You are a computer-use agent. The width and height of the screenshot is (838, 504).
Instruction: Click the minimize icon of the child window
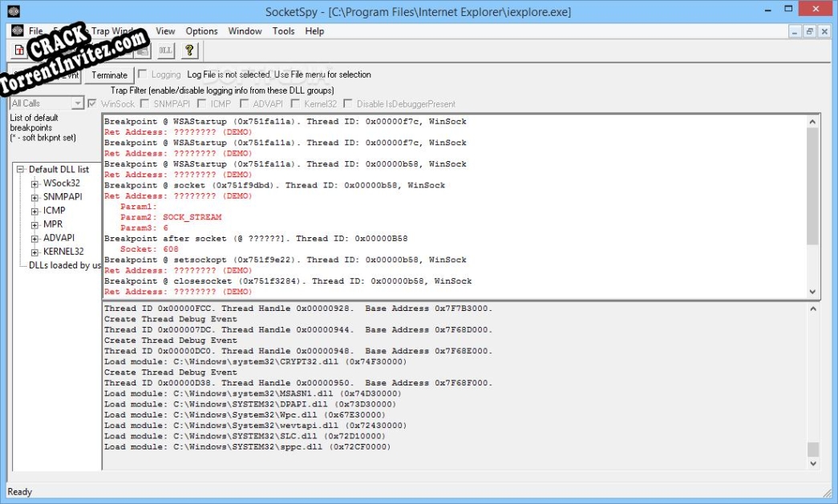point(795,31)
